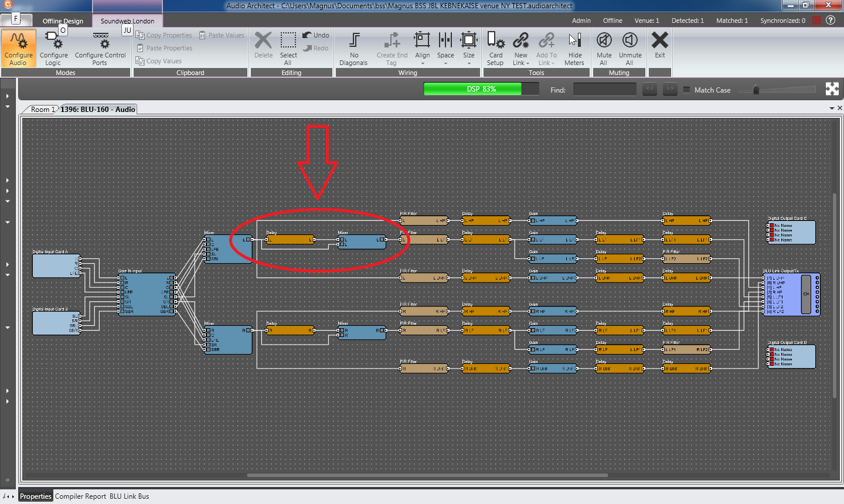Click Copy Properties

(x=164, y=35)
